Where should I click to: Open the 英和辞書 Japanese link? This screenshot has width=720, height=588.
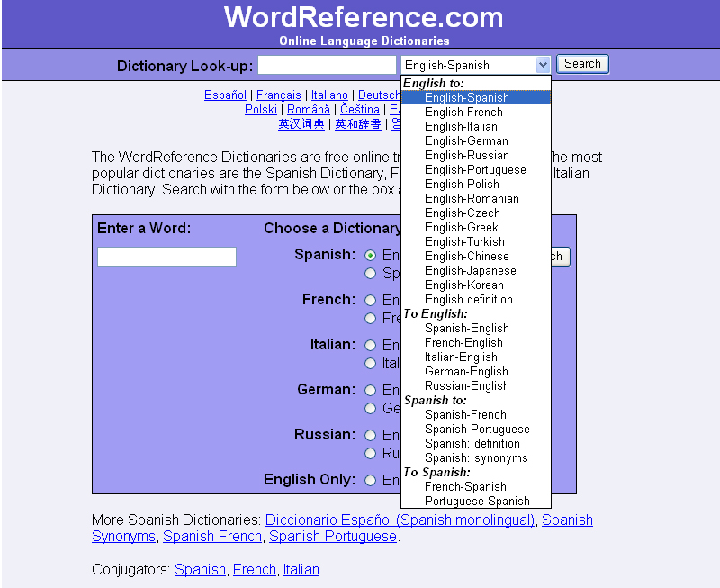[x=358, y=124]
